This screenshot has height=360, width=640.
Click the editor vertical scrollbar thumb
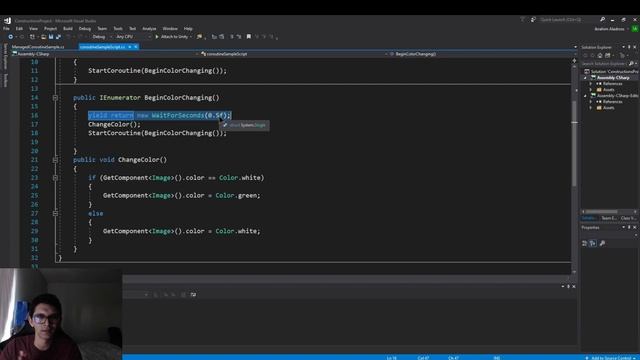(x=574, y=143)
